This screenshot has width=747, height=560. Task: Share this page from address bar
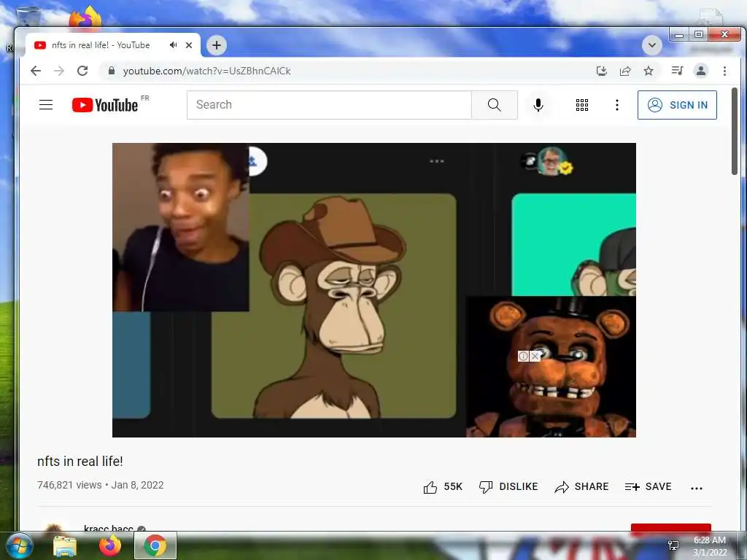click(x=625, y=71)
